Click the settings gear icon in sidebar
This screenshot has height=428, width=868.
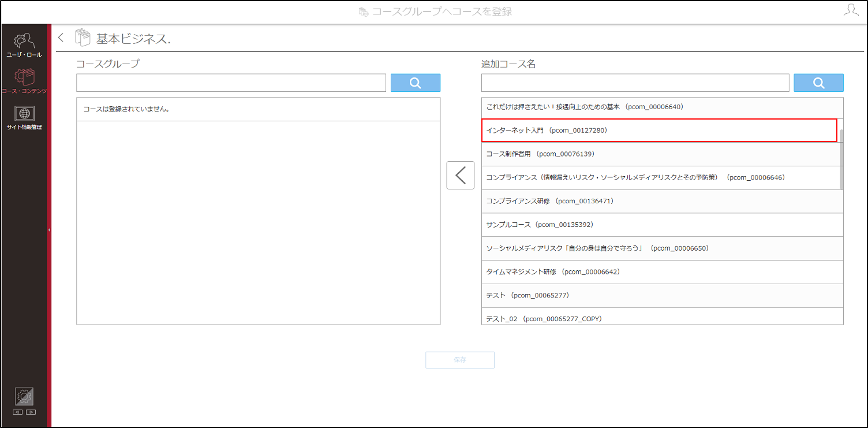coord(24,396)
